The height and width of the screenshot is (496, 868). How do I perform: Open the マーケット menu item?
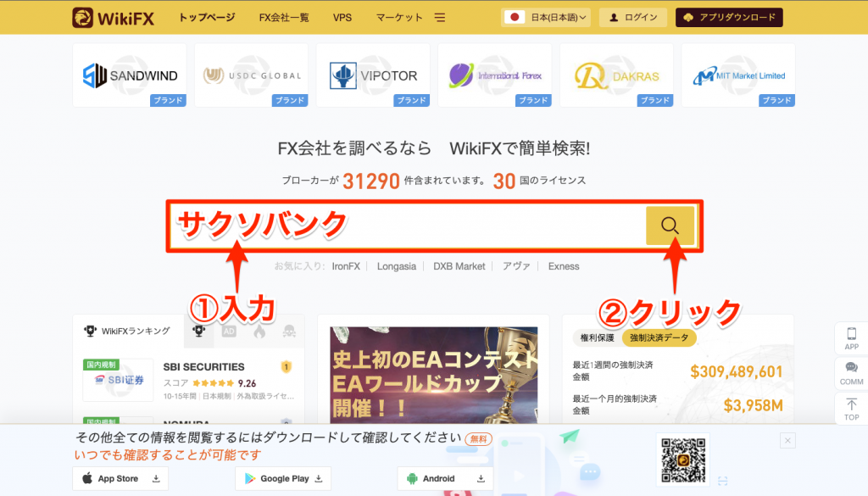click(399, 18)
